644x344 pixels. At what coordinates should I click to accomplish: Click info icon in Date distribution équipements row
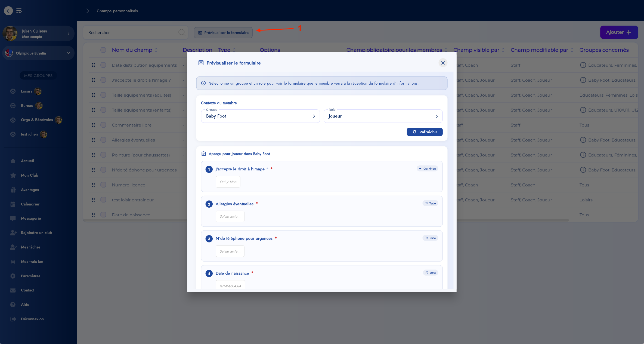click(x=583, y=65)
